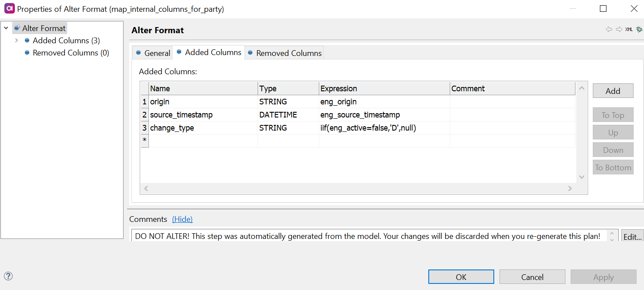Click the Ataccama logo in title bar
Image resolution: width=644 pixels, height=290 pixels.
[9, 9]
